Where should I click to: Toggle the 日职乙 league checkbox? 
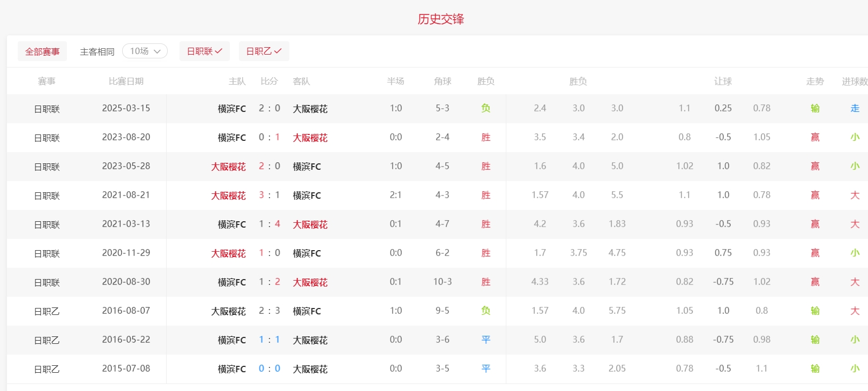tap(264, 51)
